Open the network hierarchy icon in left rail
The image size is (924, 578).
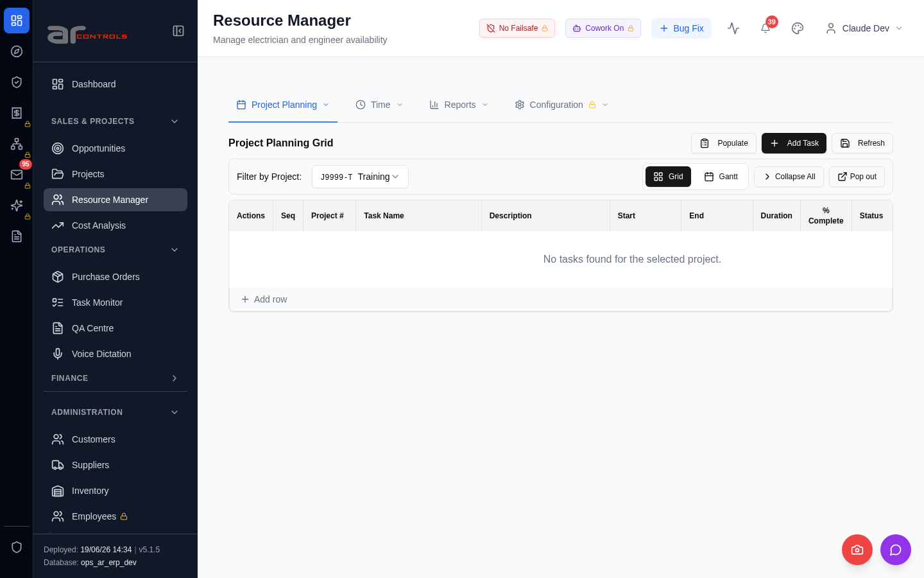[x=17, y=144]
